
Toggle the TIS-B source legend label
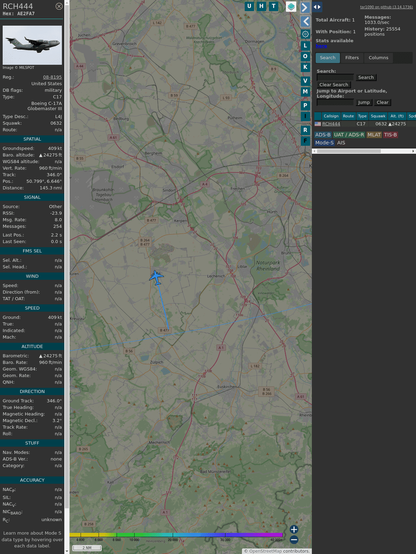391,135
